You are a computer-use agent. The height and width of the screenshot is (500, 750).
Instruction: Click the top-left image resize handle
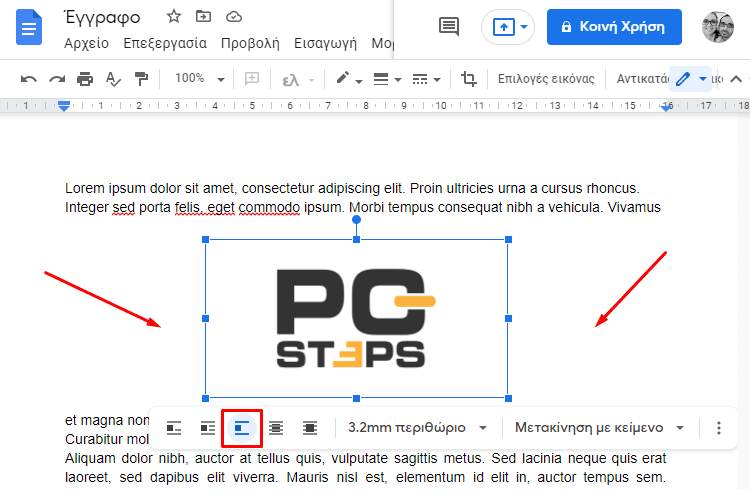pos(206,239)
